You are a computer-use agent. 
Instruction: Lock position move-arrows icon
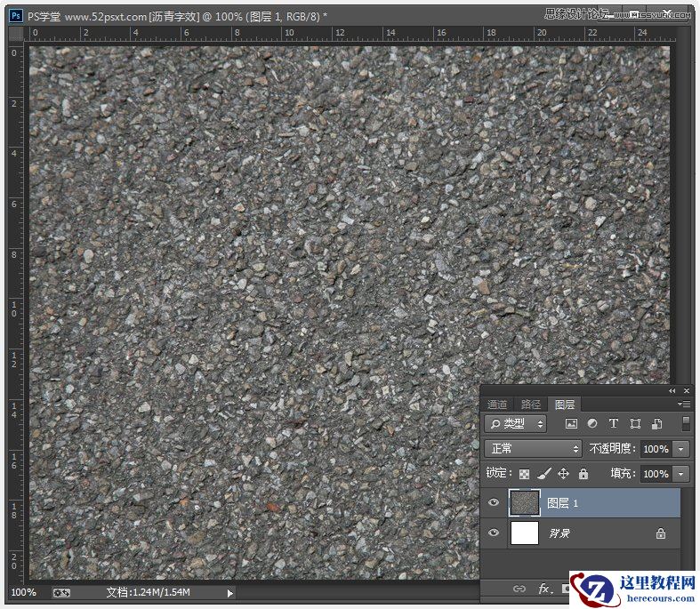(563, 473)
